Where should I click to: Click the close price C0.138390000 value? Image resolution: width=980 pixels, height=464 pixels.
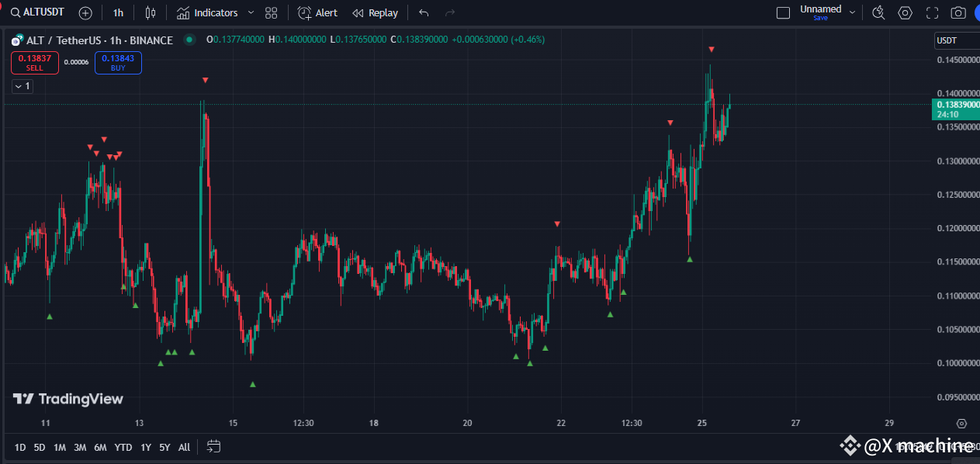click(419, 40)
